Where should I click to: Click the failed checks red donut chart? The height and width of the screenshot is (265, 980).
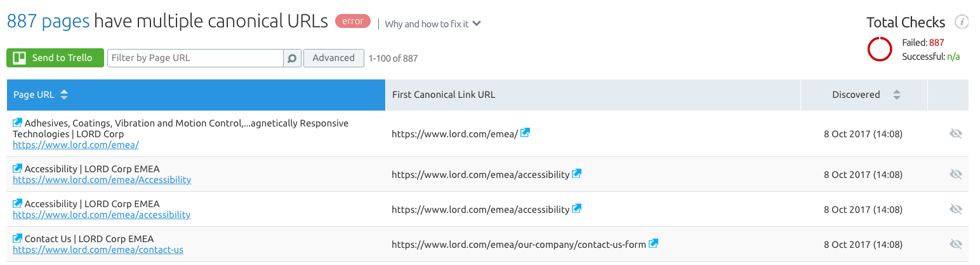[x=880, y=49]
